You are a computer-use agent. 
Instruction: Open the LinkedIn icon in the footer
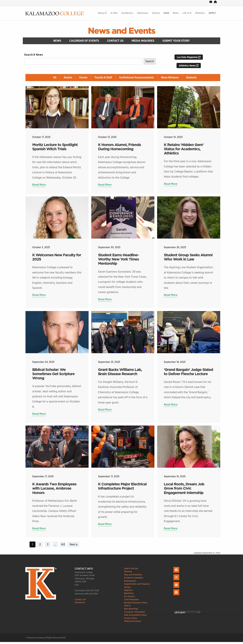point(176,585)
